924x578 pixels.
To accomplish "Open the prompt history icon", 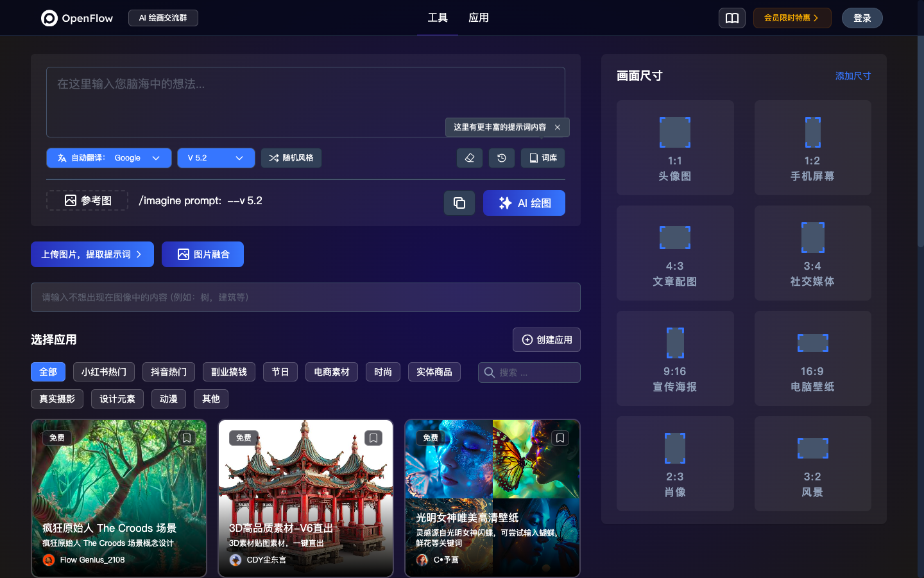I will 502,158.
